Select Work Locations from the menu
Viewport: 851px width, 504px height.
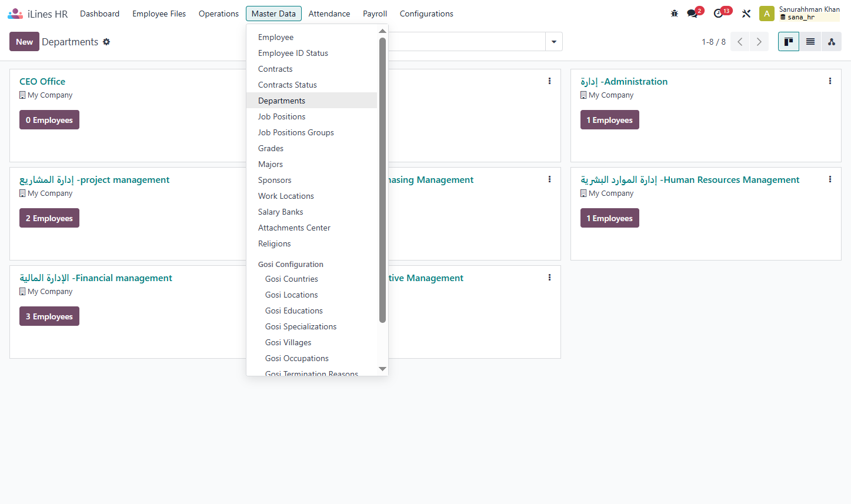(312, 196)
